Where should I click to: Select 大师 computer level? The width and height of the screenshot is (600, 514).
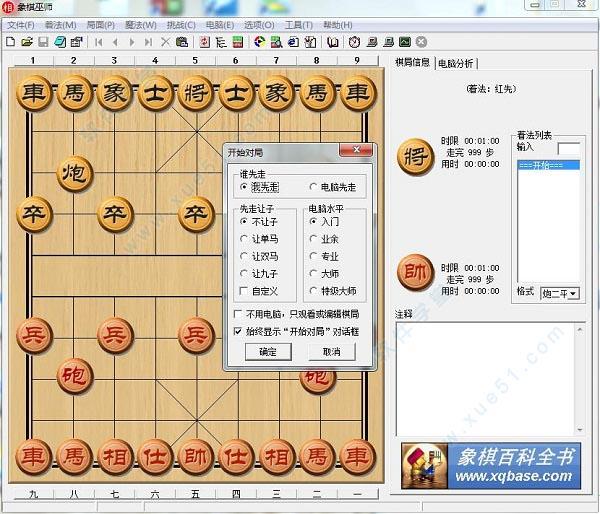[324, 273]
